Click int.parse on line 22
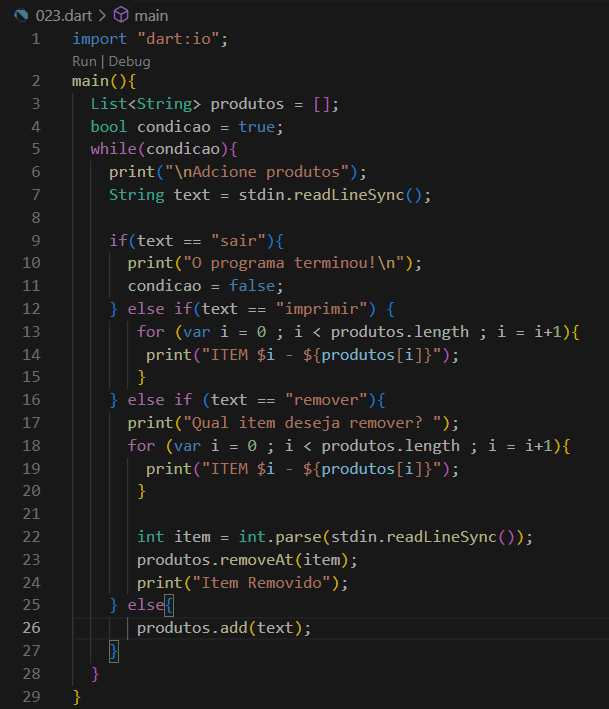The width and height of the screenshot is (609, 709). (280, 537)
